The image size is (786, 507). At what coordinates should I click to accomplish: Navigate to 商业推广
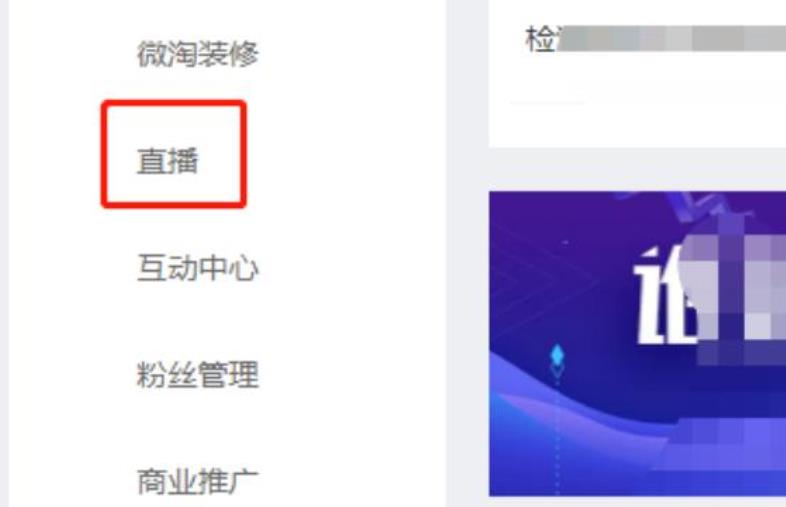click(x=198, y=481)
